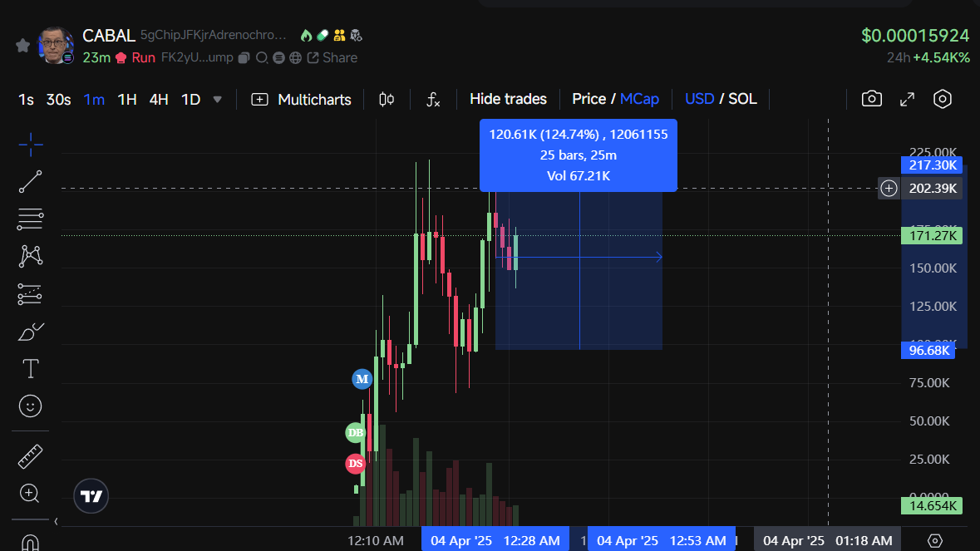Image resolution: width=980 pixels, height=551 pixels.
Task: Click the TradingView logo
Action: click(x=91, y=496)
